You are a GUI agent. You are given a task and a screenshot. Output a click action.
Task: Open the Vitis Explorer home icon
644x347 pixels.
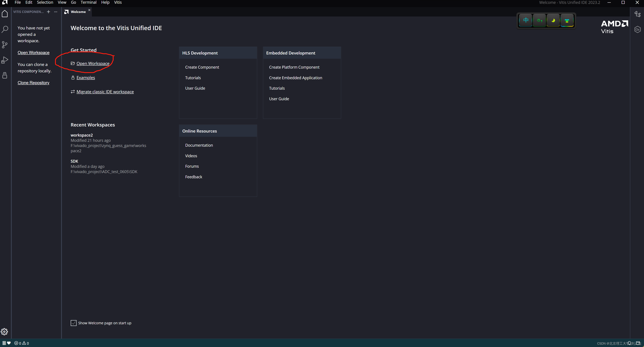[5, 14]
